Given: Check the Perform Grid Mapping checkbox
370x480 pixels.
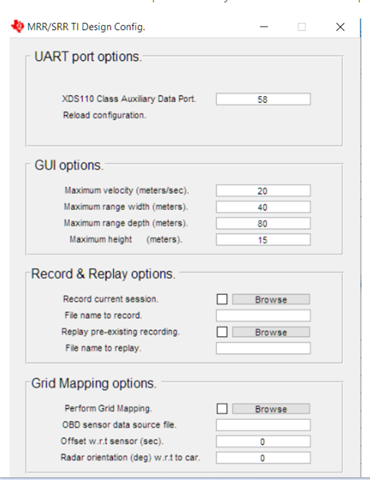Looking at the screenshot, I should (222, 408).
